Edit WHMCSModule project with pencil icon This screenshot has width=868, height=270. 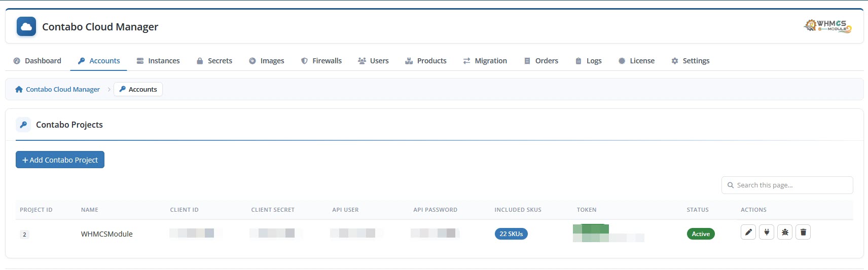point(748,232)
